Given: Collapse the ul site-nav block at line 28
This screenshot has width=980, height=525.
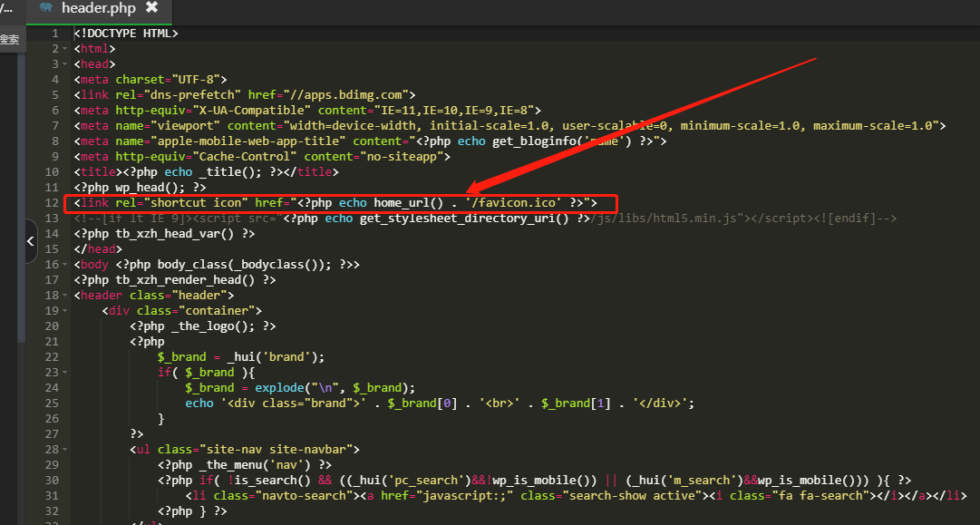Looking at the screenshot, I should coord(65,450).
